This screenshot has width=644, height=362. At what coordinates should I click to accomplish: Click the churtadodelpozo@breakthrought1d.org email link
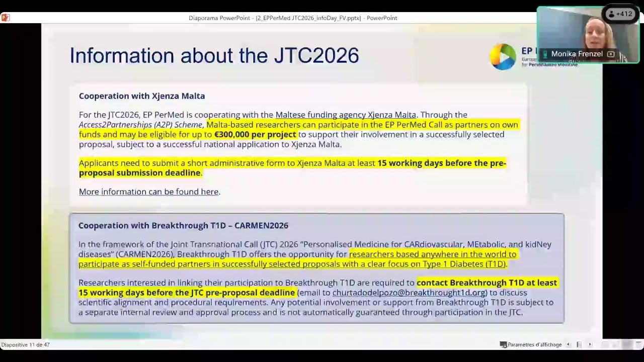click(x=409, y=293)
